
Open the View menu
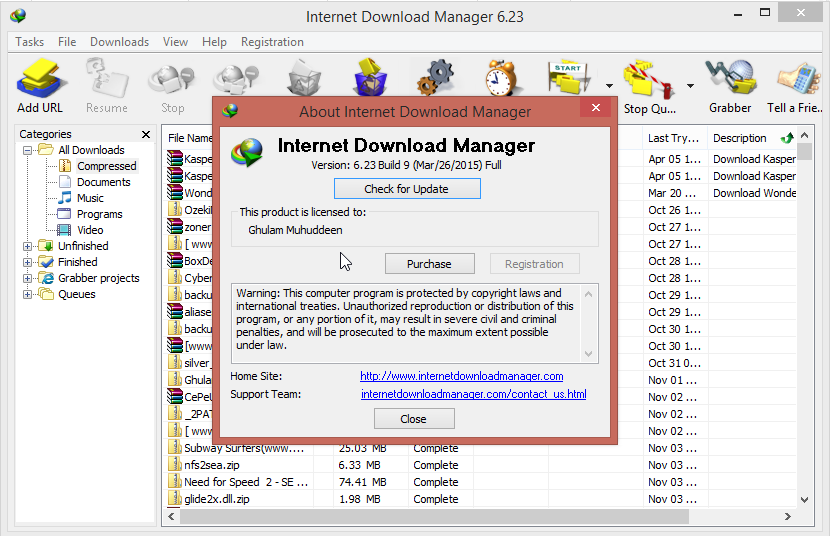click(x=175, y=42)
